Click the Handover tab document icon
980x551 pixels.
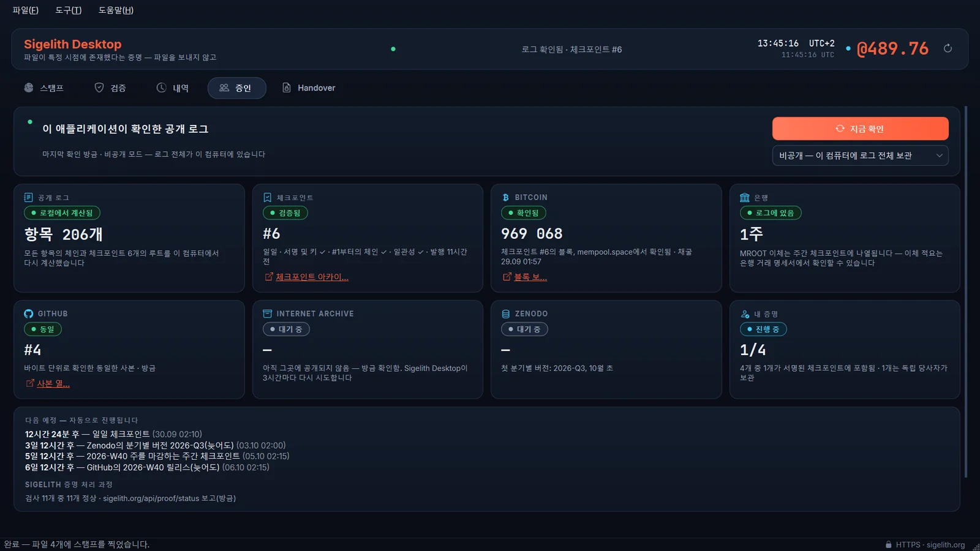[287, 88]
